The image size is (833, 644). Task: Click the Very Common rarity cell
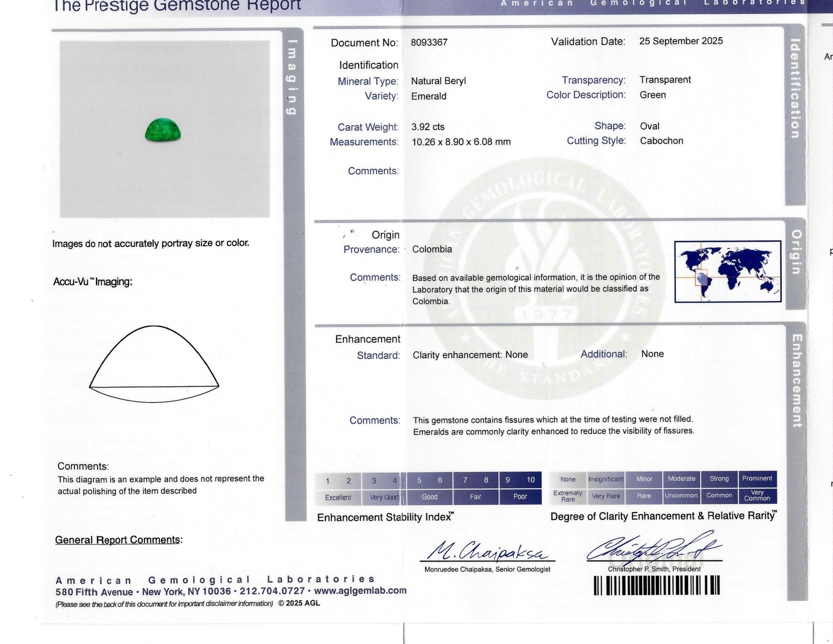pyautogui.click(x=757, y=495)
